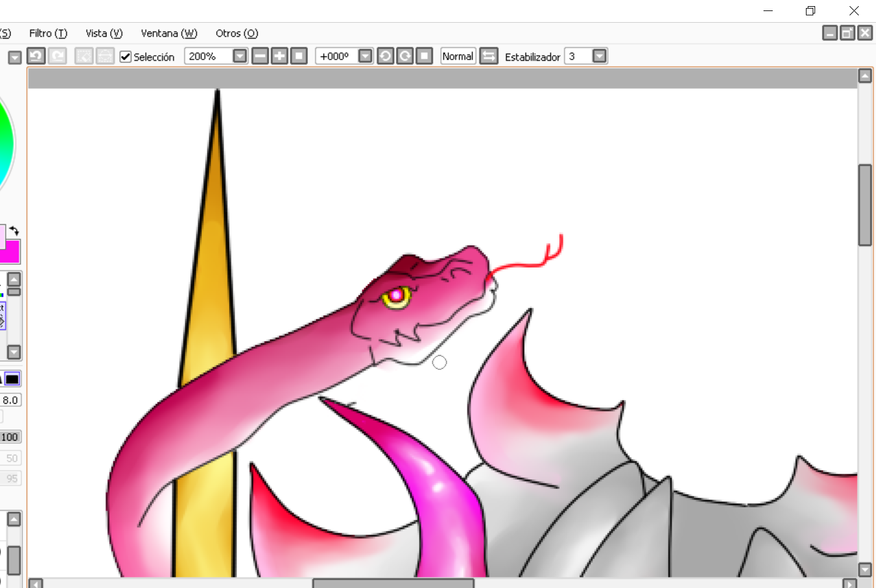Undo the last stroke with the undo icon
Image resolution: width=876 pixels, height=588 pixels.
[36, 56]
